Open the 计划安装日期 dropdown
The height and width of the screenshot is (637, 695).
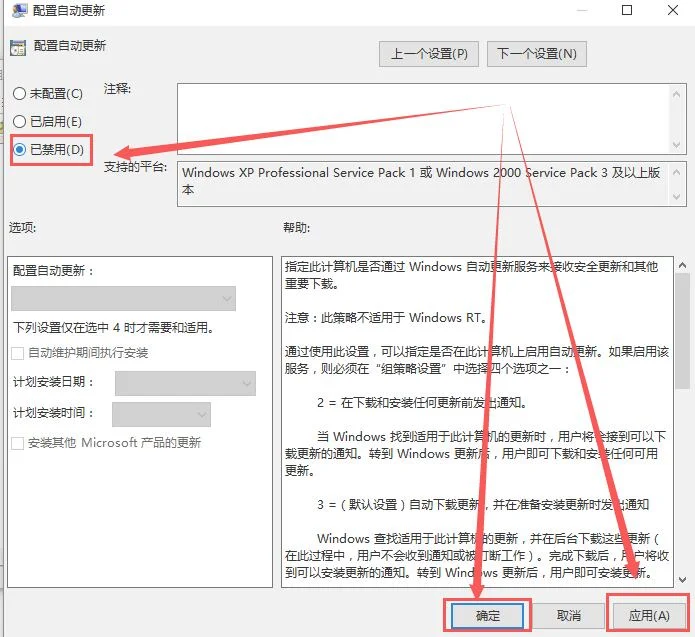(x=185, y=383)
